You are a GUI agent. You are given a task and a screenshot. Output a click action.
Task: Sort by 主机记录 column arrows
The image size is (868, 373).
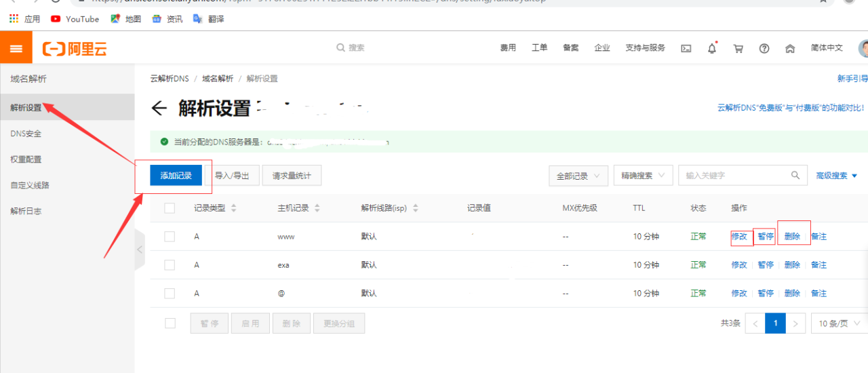(317, 208)
